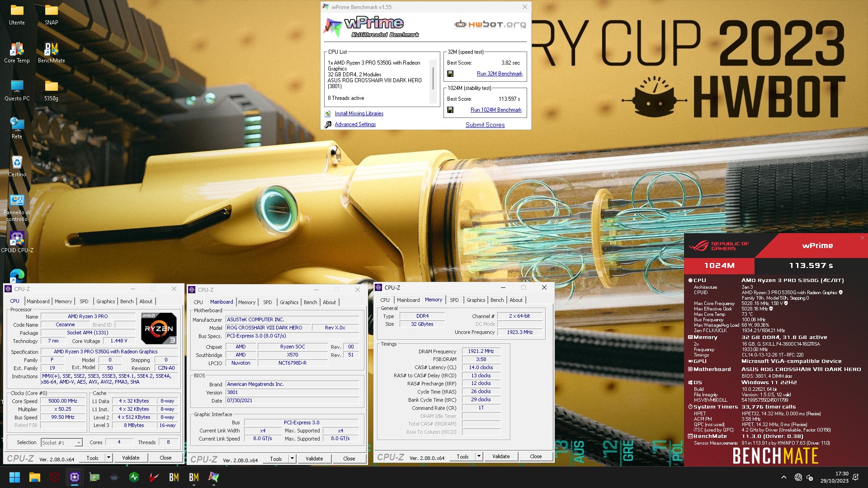The height and width of the screenshot is (488, 868).
Task: Click Tools button in right CPU-Z window
Action: click(x=462, y=456)
